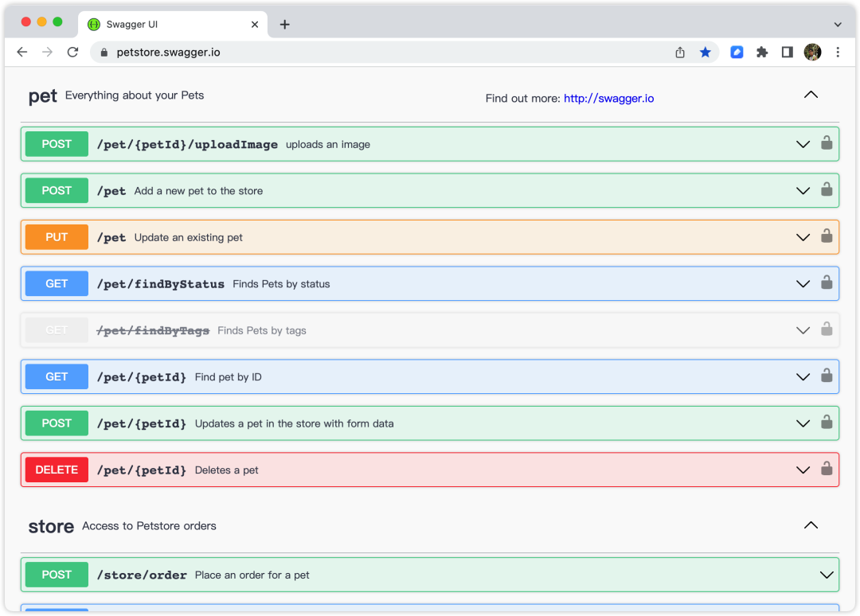Image resolution: width=860 pixels, height=616 pixels.
Task: Expand 'Updates a pet in the store' chevron
Action: tap(803, 423)
